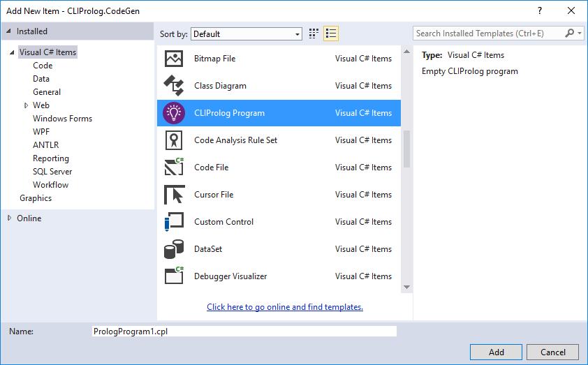
Task: Select the General category
Action: click(x=47, y=92)
